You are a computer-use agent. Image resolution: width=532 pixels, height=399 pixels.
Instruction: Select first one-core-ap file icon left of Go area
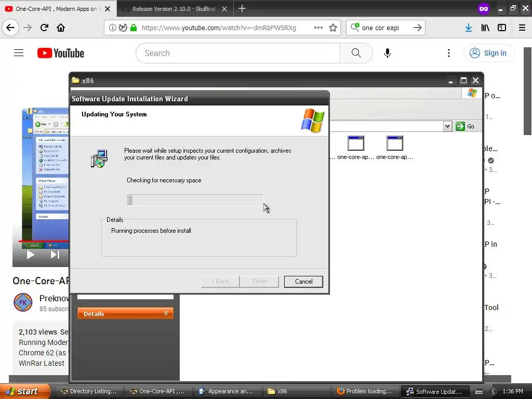point(355,148)
